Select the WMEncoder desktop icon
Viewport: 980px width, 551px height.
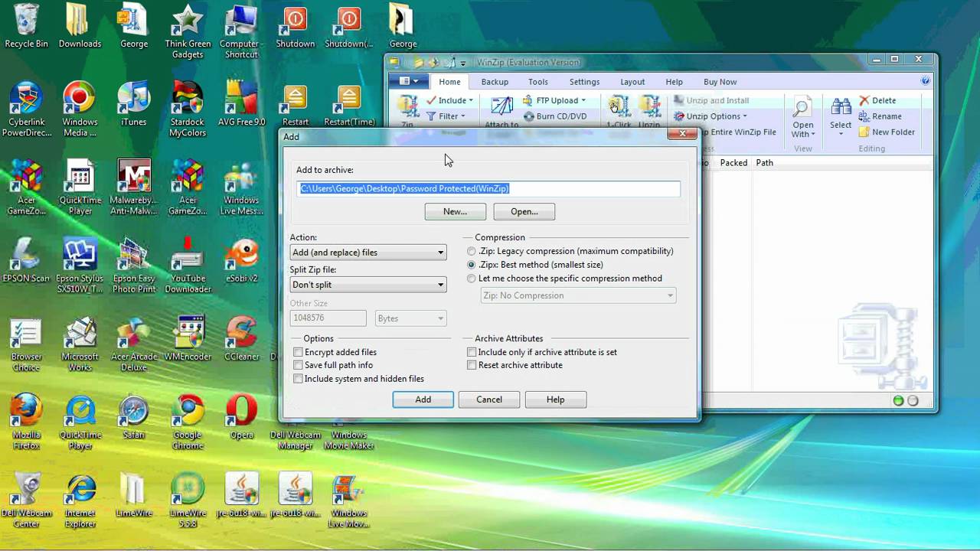[188, 338]
